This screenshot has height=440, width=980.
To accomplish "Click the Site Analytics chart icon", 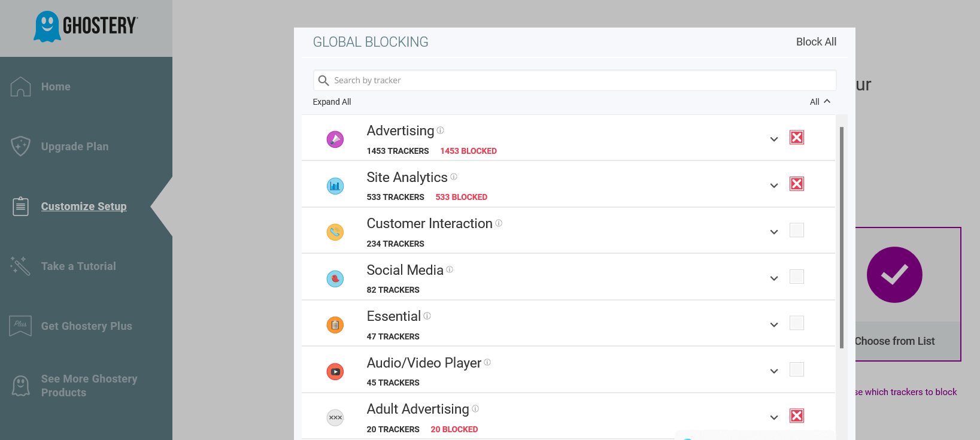I will click(335, 186).
